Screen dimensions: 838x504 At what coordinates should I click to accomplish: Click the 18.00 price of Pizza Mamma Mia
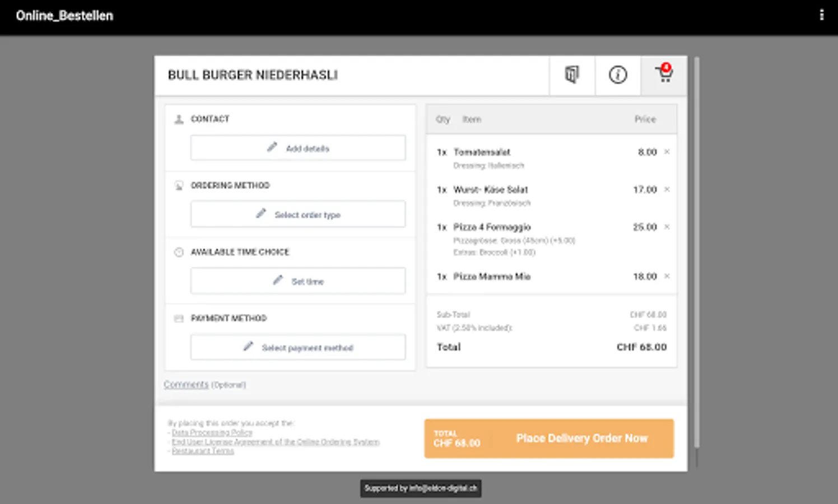645,276
